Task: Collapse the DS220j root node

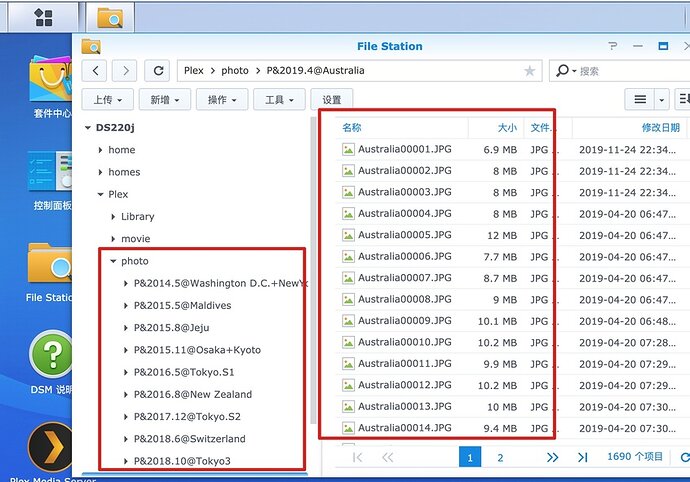Action: 88,128
